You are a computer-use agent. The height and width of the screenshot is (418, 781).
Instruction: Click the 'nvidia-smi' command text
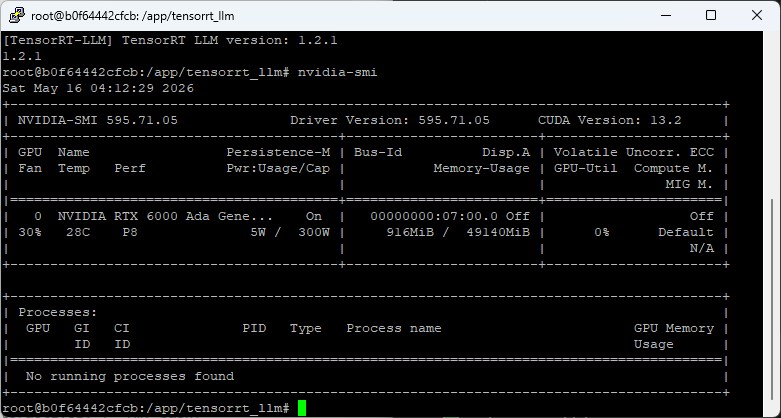coord(338,73)
